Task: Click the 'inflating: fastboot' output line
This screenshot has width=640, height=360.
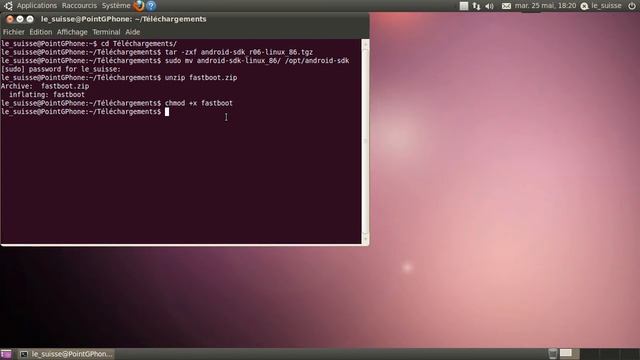Action: point(47,95)
